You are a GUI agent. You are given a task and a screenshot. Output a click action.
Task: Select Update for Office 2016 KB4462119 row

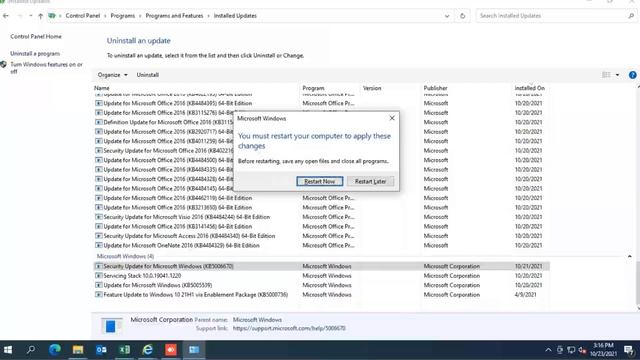[322, 198]
